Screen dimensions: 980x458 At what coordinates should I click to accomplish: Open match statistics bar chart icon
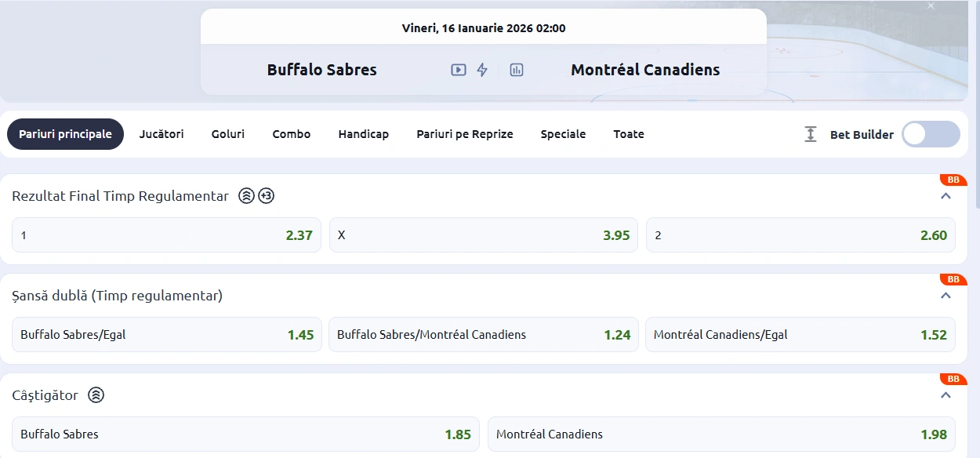click(516, 69)
